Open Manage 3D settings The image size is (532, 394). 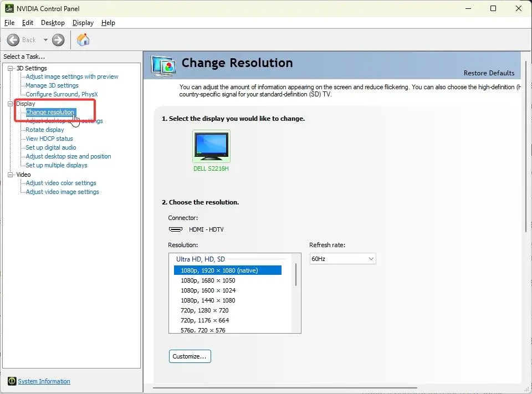(x=52, y=85)
